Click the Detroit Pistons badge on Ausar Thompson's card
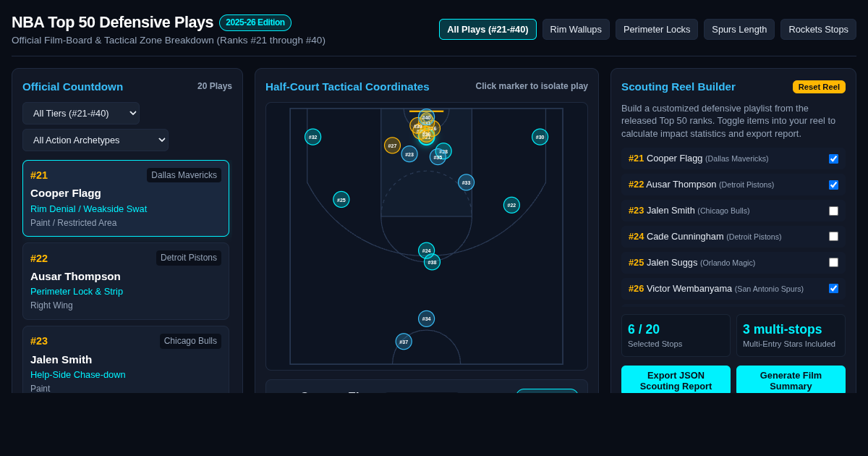Screen dimensions: 868x456 (189, 258)
